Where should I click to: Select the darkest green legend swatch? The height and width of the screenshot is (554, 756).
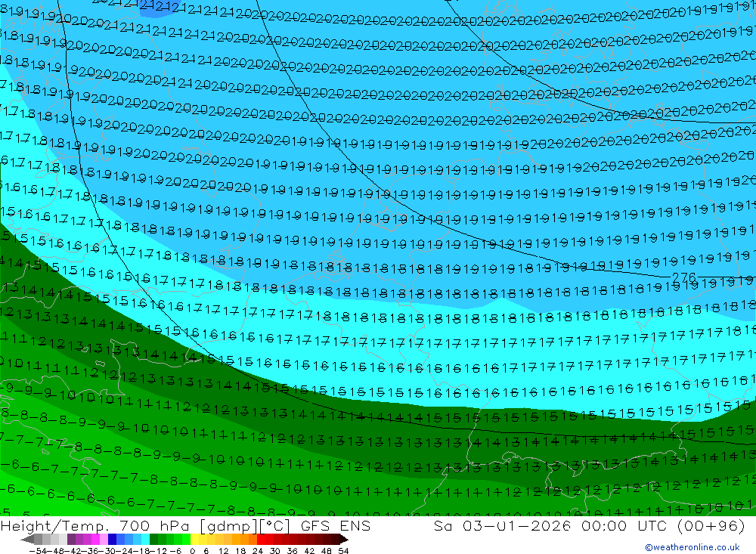153,540
